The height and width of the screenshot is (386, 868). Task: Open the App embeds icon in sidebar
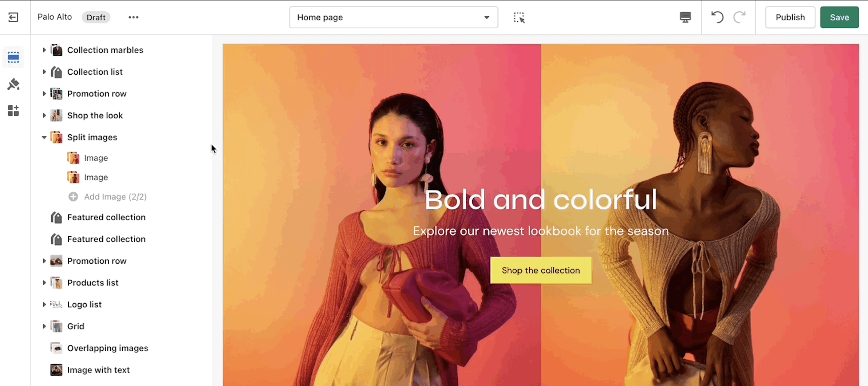coord(13,110)
